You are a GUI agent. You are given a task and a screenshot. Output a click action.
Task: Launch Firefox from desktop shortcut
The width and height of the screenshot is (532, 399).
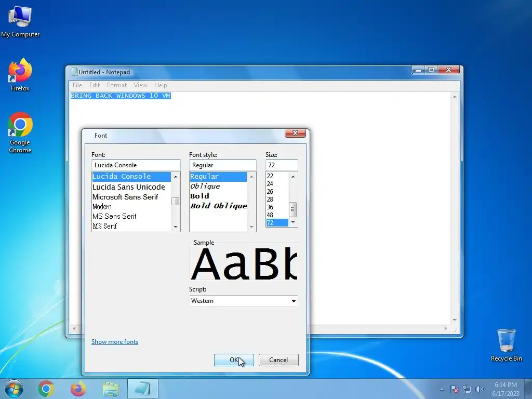pos(20,75)
